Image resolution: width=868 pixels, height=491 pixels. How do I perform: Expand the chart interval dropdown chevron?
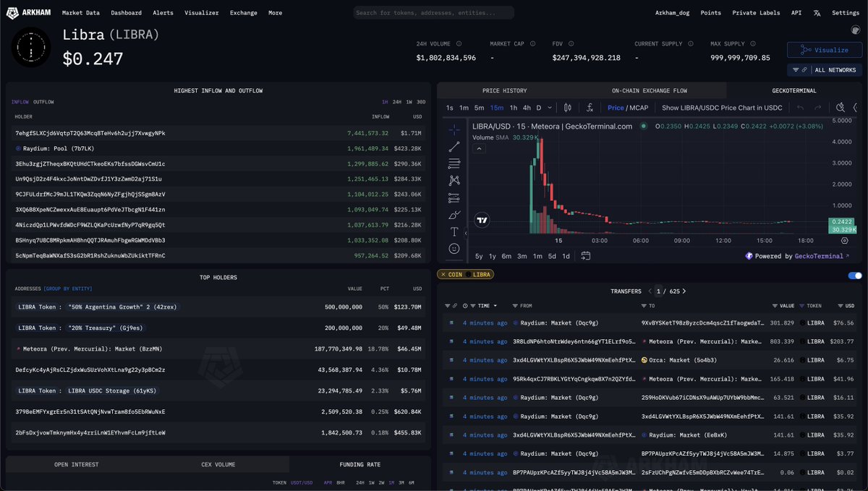point(549,108)
